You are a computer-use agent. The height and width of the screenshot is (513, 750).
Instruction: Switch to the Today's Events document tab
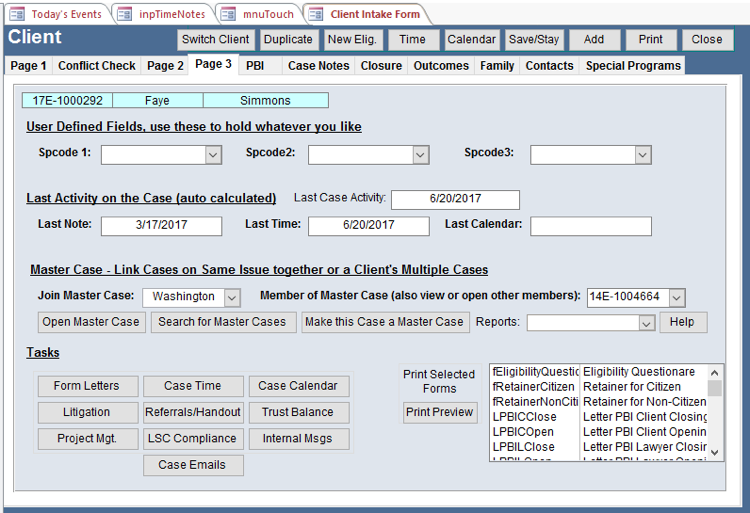point(58,14)
